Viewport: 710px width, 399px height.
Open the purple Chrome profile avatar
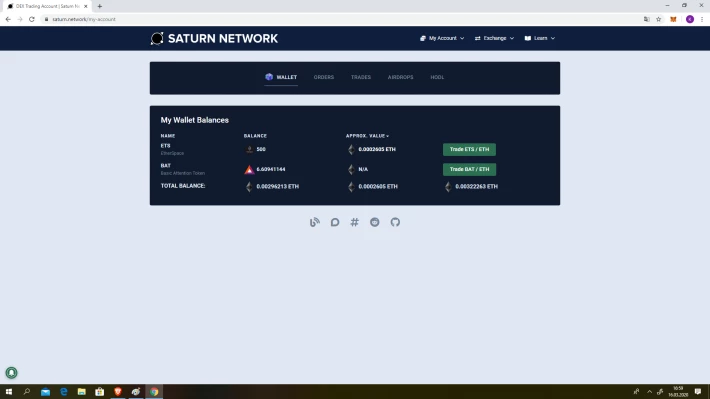click(x=690, y=19)
